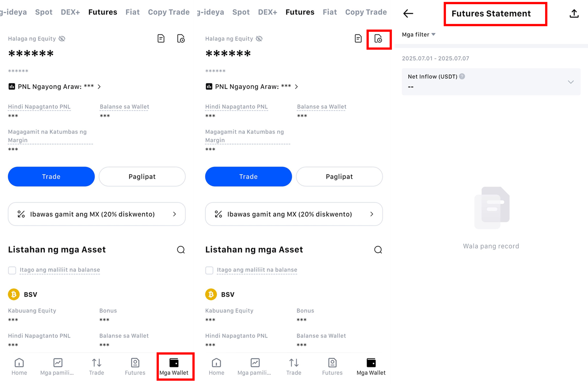Check middle Itago ang maliliit na balanse box
The image size is (588, 384).
[210, 270]
